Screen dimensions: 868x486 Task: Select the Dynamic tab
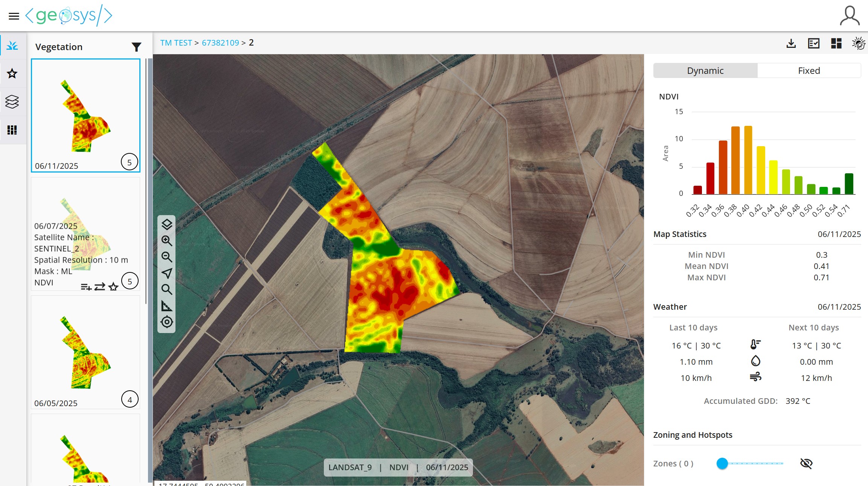(705, 70)
